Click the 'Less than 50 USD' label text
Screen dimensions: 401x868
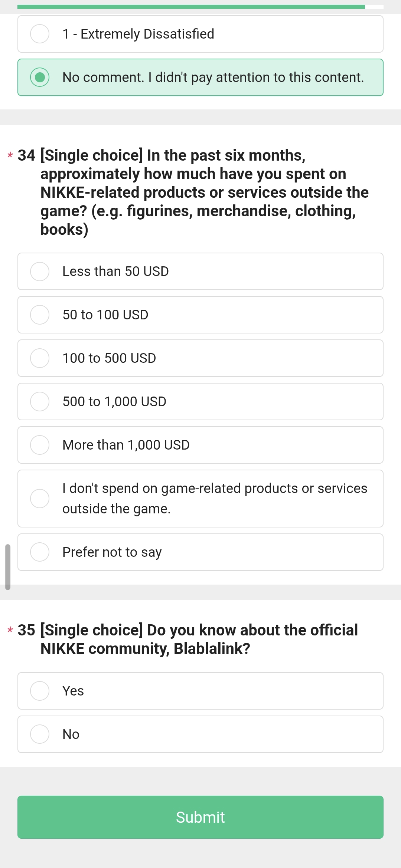115,272
